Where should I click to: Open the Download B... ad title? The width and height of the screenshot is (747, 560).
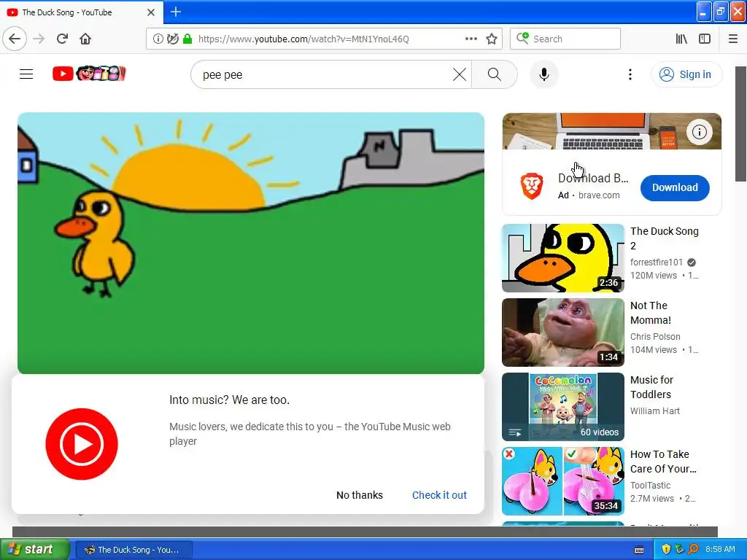(x=592, y=178)
